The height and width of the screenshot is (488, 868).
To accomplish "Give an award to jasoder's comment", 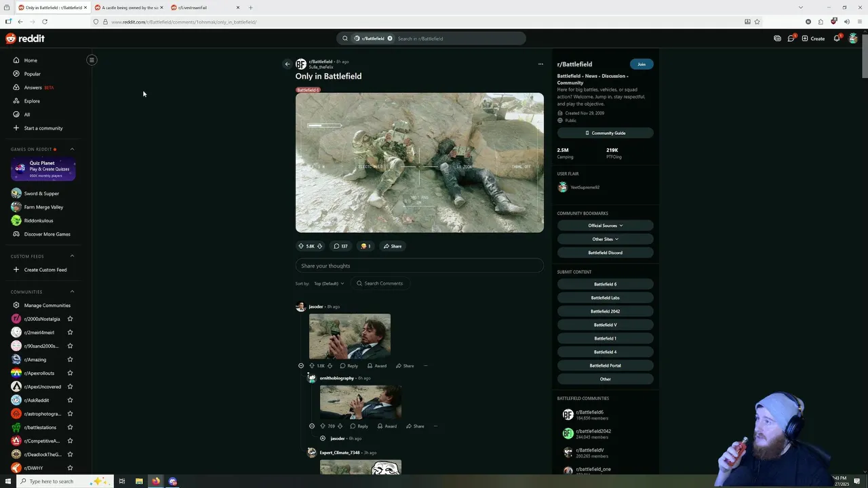I will pos(377,366).
